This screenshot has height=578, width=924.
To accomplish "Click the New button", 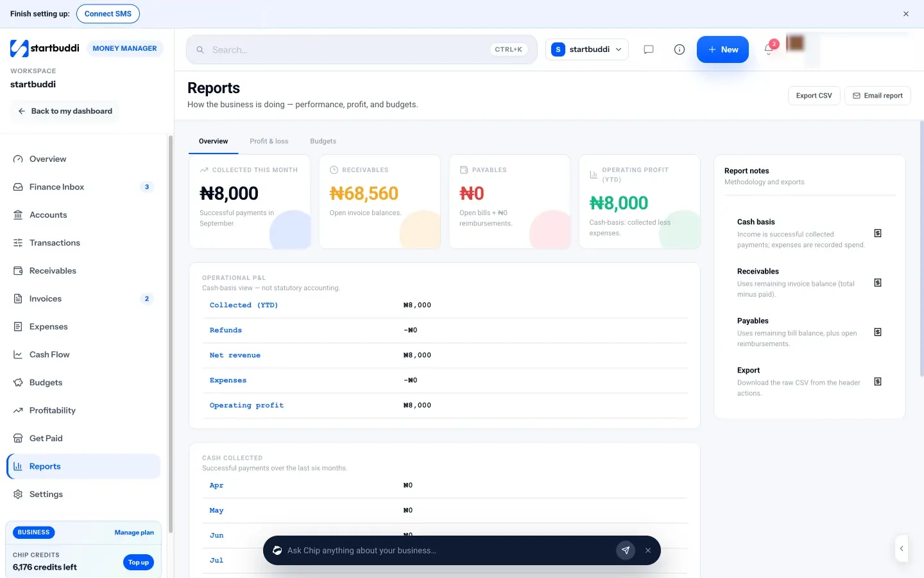I will point(723,49).
